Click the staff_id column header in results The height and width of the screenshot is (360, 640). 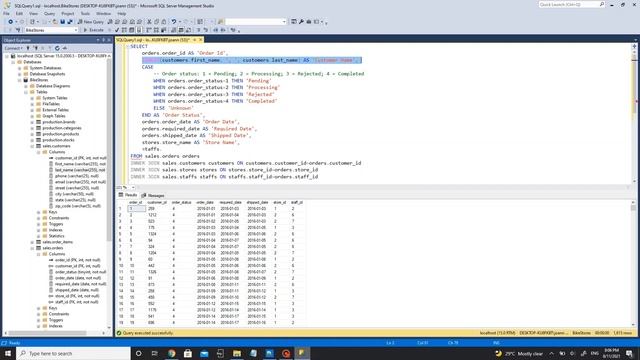297,202
